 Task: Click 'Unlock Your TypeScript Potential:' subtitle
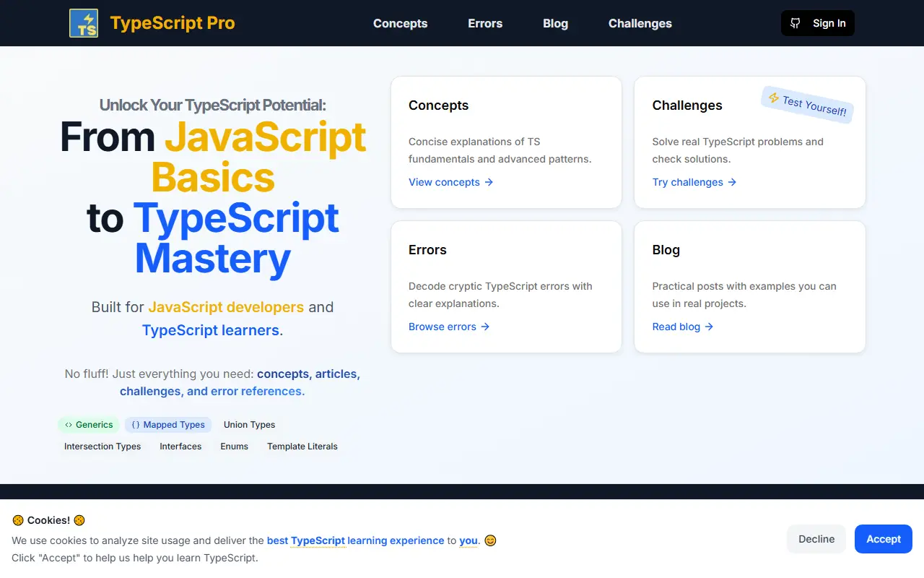(213, 105)
